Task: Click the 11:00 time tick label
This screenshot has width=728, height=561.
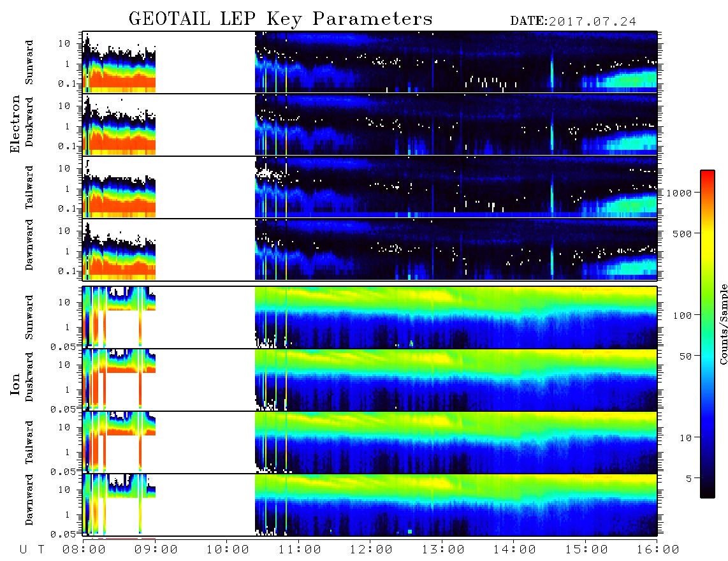Action: tap(299, 550)
